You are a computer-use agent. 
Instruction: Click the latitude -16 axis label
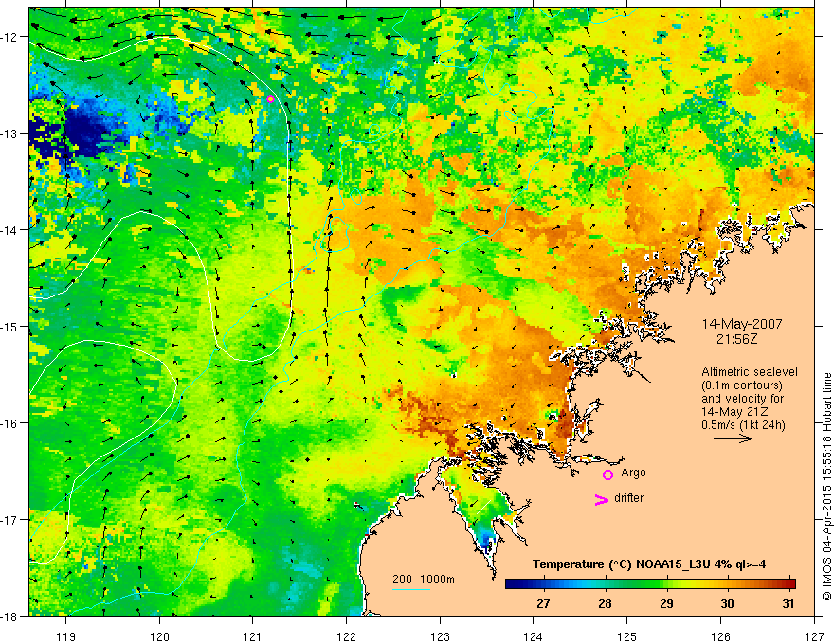pyautogui.click(x=10, y=423)
